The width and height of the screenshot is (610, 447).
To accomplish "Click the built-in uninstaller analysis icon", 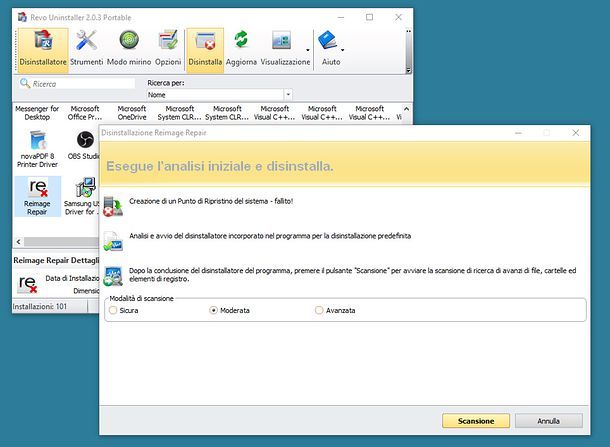I will pos(113,241).
